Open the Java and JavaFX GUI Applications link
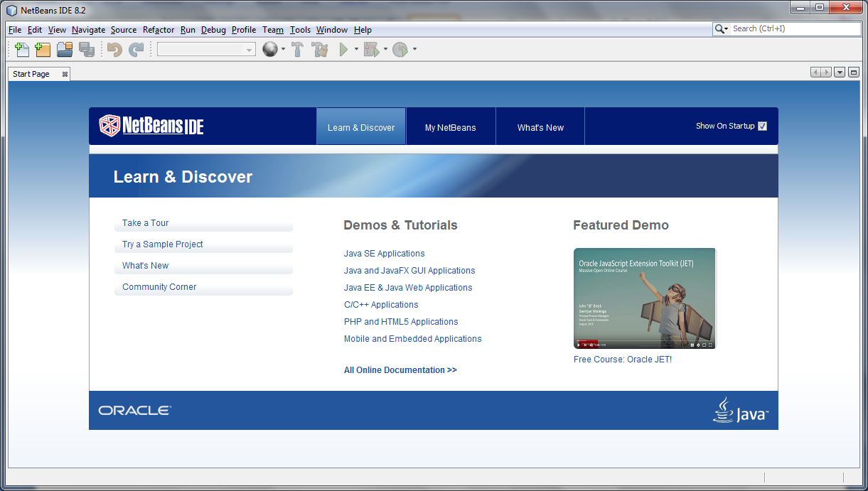The image size is (868, 491). coord(409,271)
